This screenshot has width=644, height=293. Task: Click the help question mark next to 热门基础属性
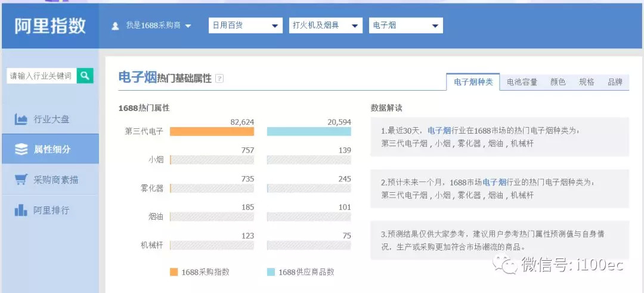(x=219, y=78)
